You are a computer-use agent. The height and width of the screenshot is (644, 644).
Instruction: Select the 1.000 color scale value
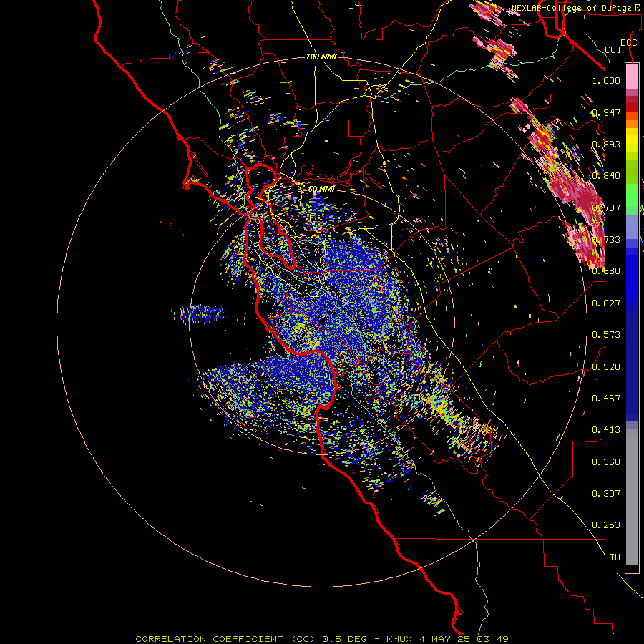[x=606, y=80]
